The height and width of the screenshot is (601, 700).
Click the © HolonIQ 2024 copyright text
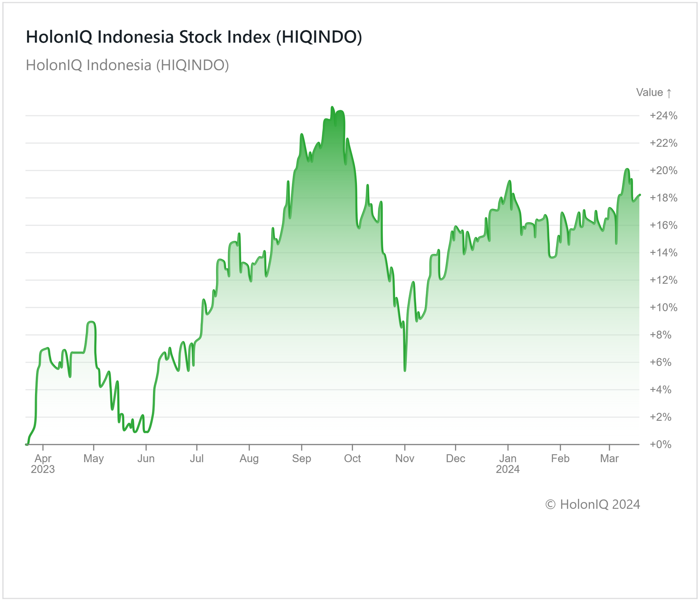(x=593, y=504)
